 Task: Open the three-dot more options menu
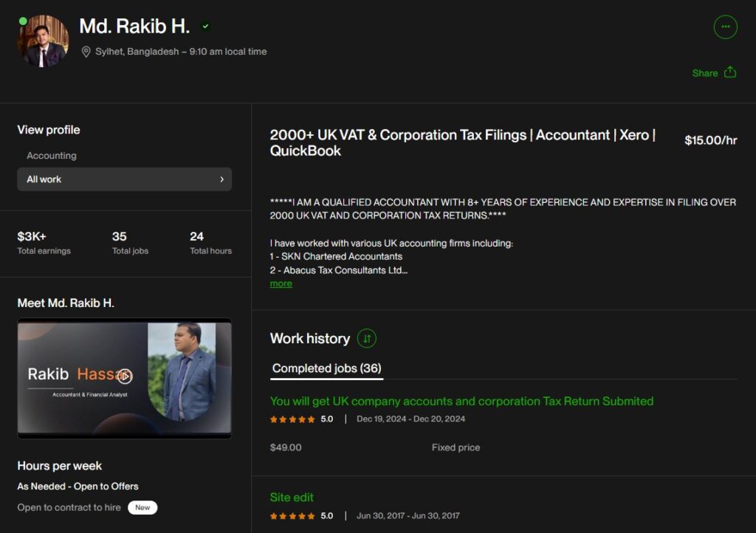[725, 27]
